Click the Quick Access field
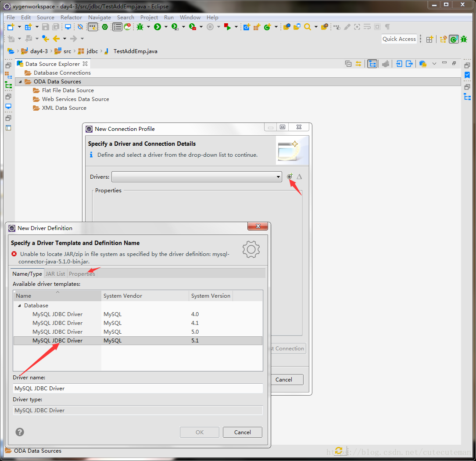This screenshot has height=461, width=476. 399,39
